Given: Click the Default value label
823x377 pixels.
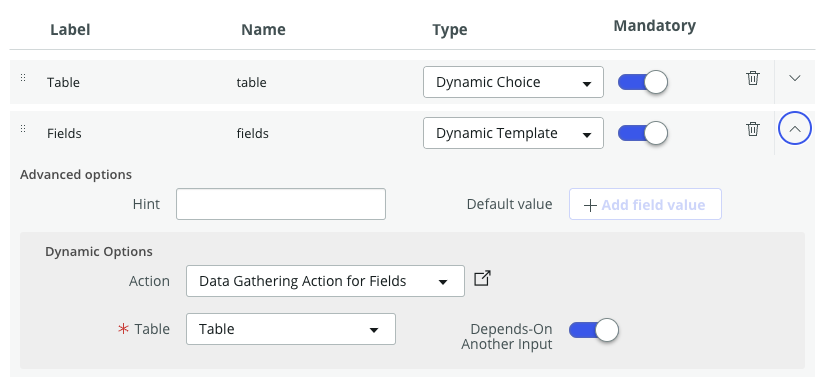Looking at the screenshot, I should click(509, 204).
